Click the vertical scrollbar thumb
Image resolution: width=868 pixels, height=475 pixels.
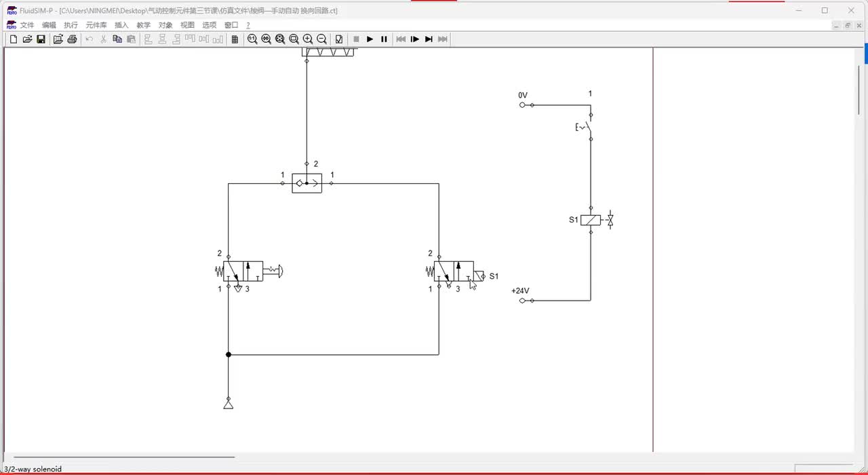pos(859,90)
